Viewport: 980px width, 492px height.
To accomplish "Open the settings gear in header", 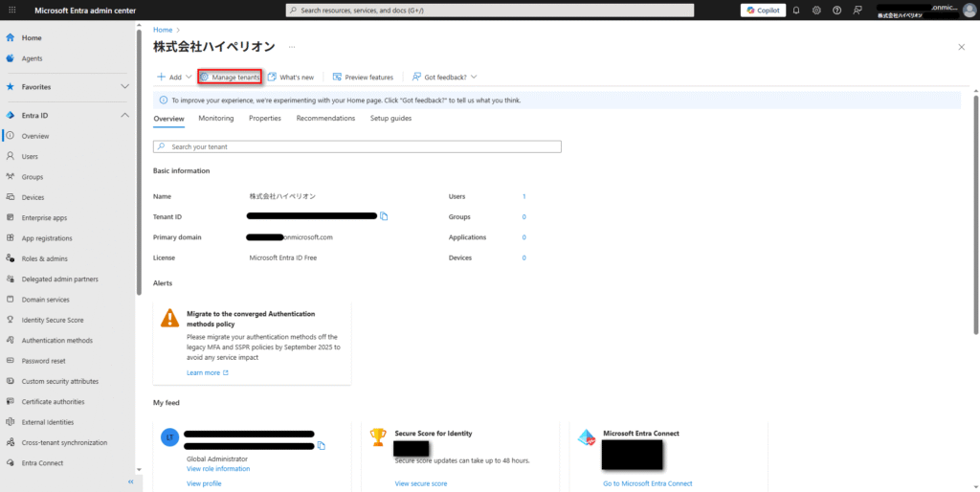I will coord(816,10).
